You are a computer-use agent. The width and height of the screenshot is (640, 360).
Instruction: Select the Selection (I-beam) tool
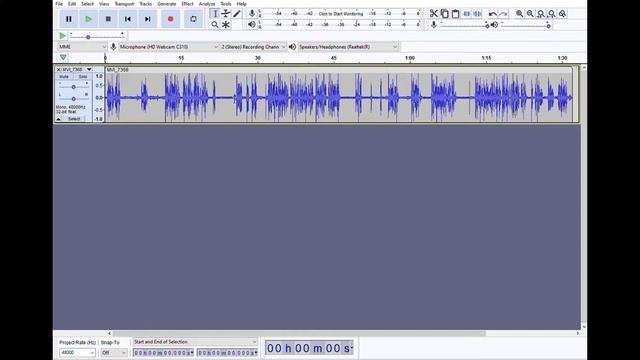coord(215,14)
